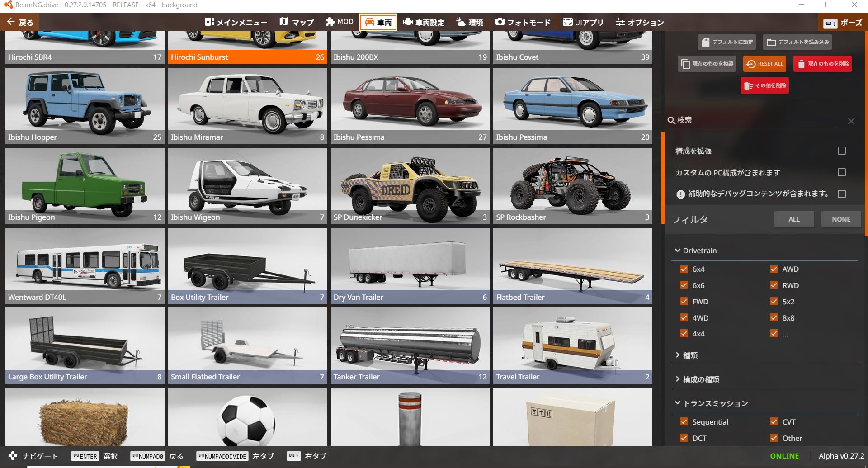The image size is (868, 468).
Task: Uncheck the RWD drivetrain filter
Action: point(774,285)
